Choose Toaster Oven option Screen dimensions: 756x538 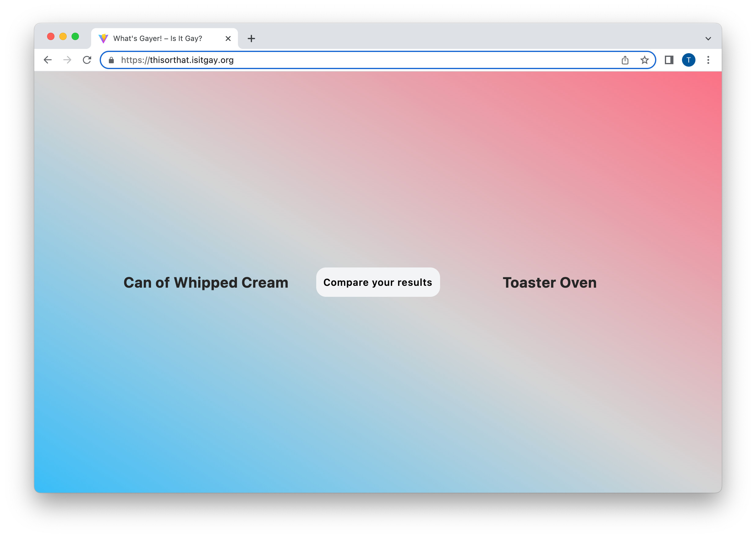click(550, 282)
